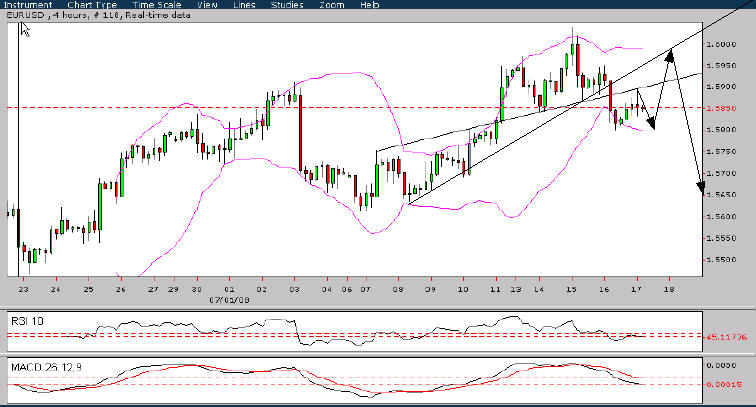Click the 1.5900 price axis label

coord(721,87)
